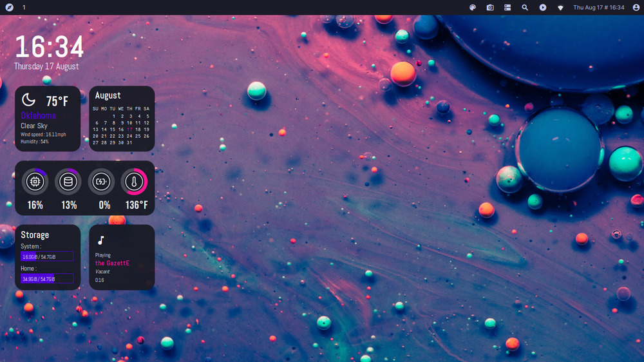Click the memory usage gauge icon
644x362 pixels.
(x=68, y=182)
